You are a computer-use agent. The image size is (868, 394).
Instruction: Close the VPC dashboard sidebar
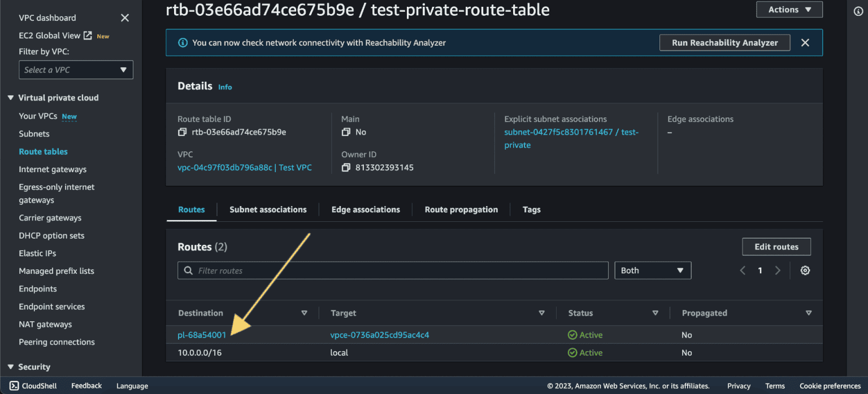point(125,18)
